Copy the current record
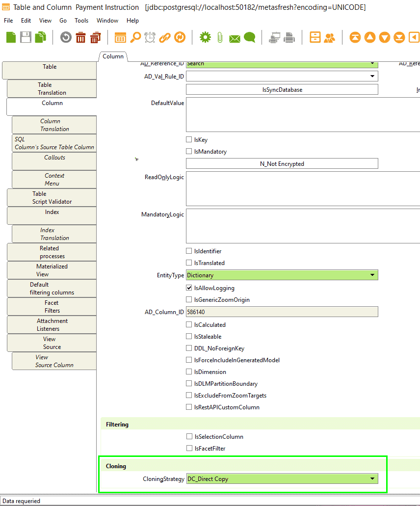Screen dimensions: 420x506 tap(40, 37)
